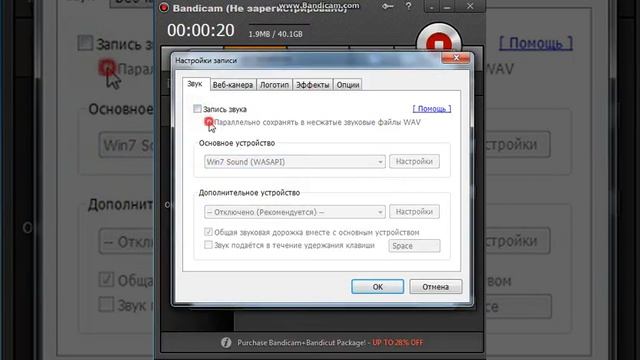
Task: Click the 00:00:20 recording timer
Action: pos(201,30)
